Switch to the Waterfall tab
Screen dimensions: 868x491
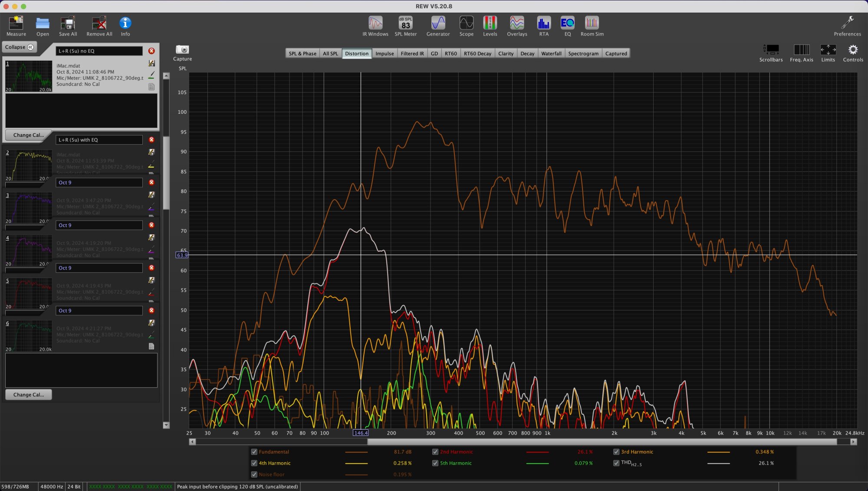pyautogui.click(x=551, y=53)
